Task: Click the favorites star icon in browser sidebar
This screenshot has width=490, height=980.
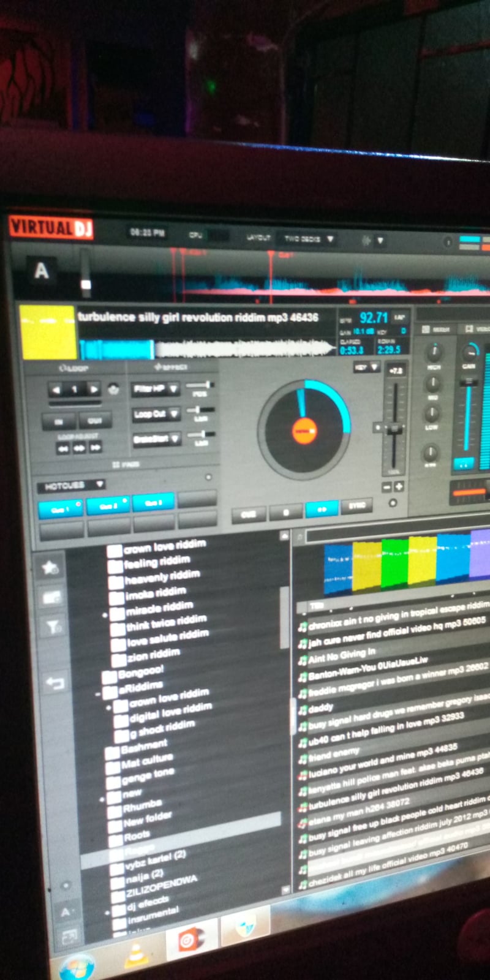Action: 50,568
